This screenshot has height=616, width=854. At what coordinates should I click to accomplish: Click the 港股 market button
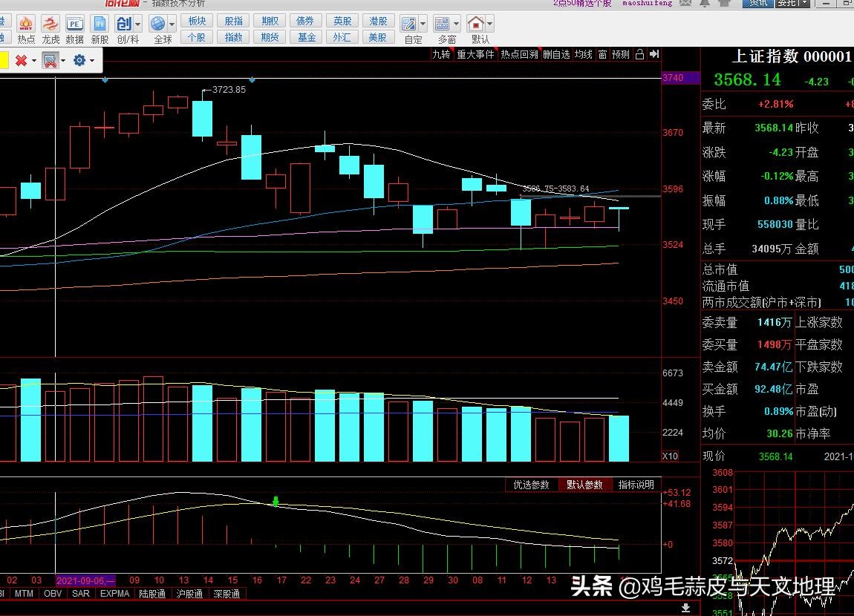pos(377,22)
